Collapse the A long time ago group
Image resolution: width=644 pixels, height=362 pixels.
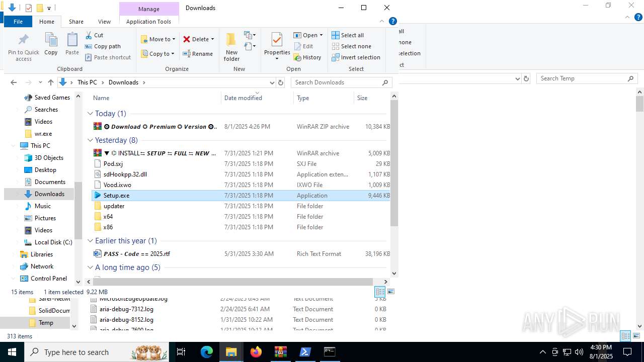tap(91, 267)
